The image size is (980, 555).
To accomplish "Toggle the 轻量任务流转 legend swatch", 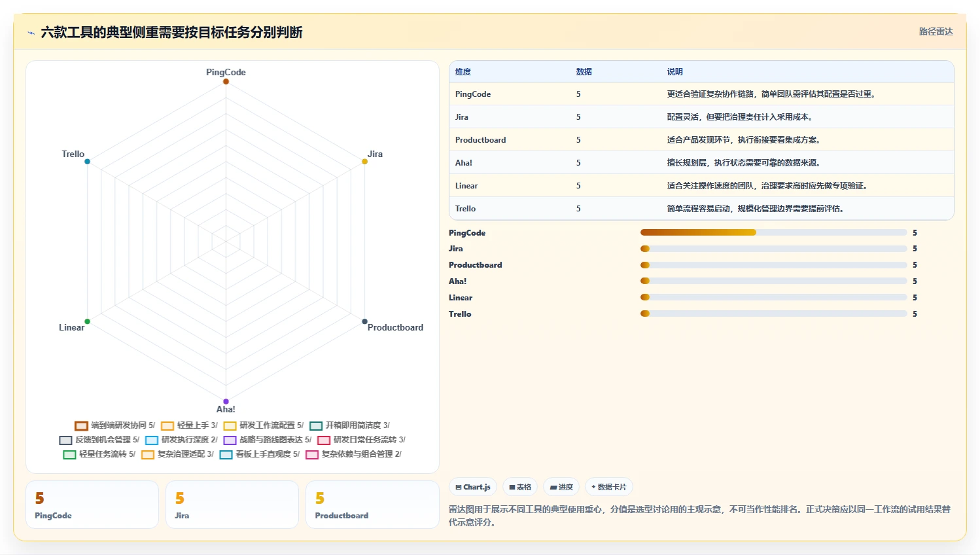I will click(x=69, y=454).
